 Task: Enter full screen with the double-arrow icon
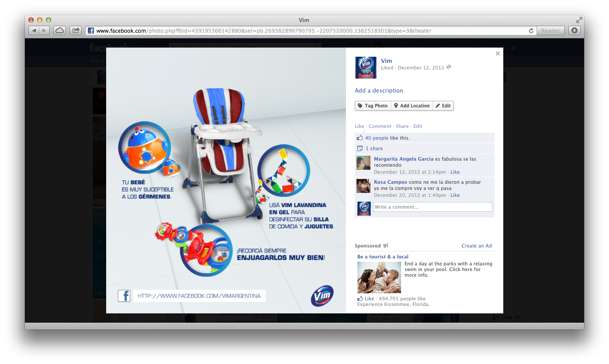point(579,20)
